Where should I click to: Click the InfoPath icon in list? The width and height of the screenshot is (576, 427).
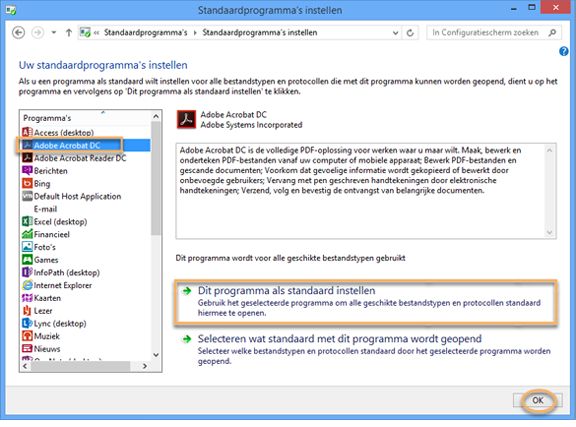click(x=27, y=272)
